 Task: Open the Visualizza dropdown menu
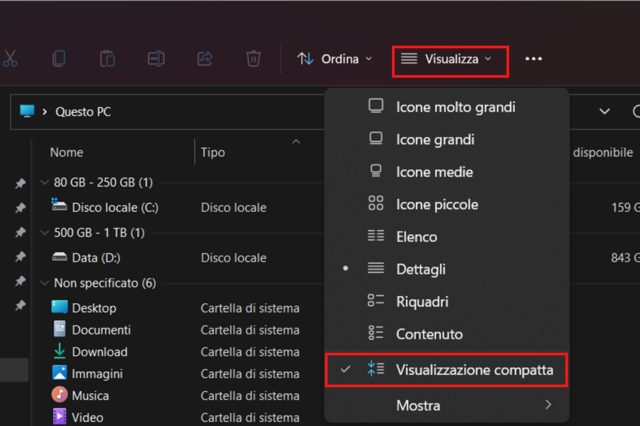click(449, 60)
